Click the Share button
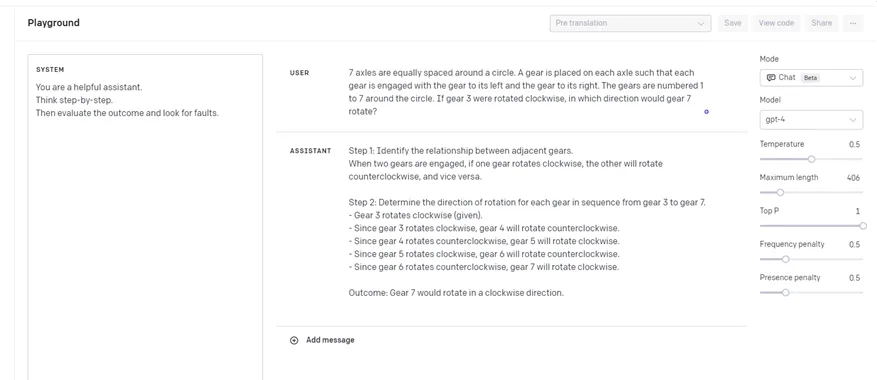The image size is (877, 380). tap(822, 23)
